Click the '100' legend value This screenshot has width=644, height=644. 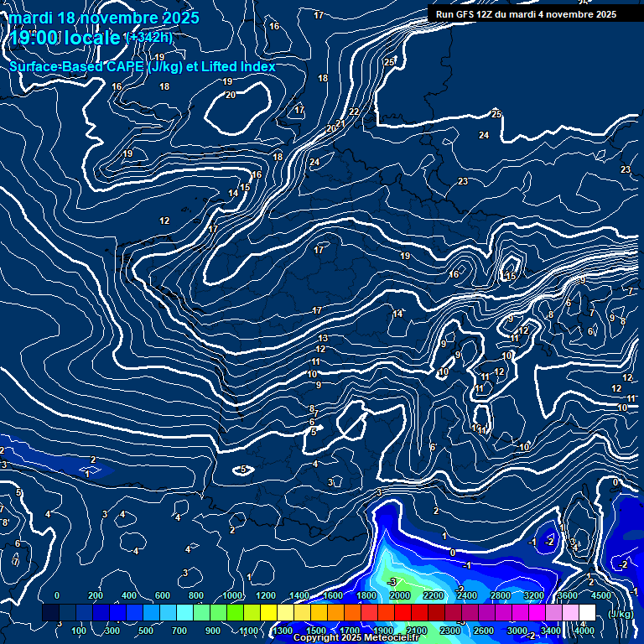79,631
